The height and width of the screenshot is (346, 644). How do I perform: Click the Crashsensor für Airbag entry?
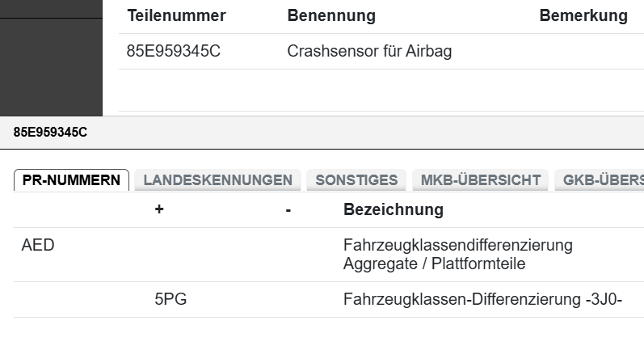click(369, 52)
